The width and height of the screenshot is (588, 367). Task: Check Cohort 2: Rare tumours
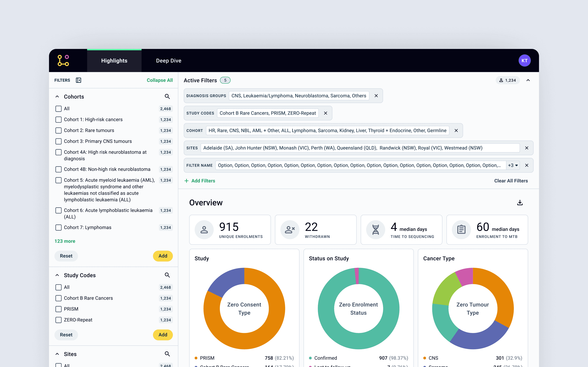point(59,130)
